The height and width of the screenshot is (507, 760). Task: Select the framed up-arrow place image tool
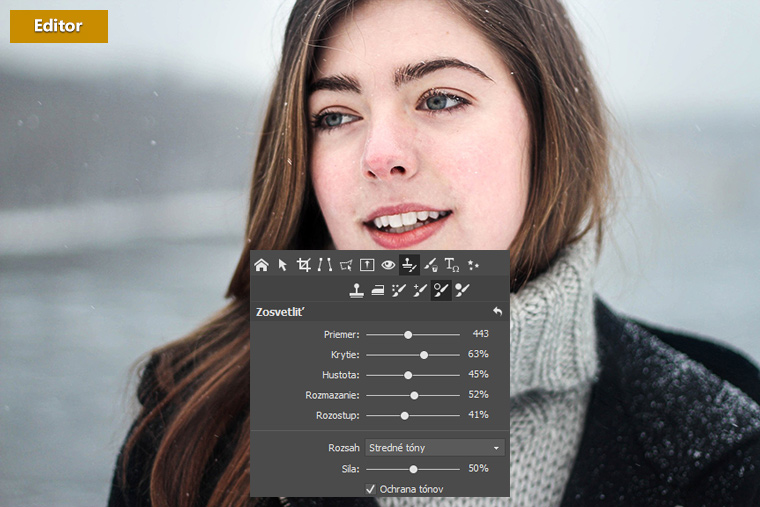(367, 265)
